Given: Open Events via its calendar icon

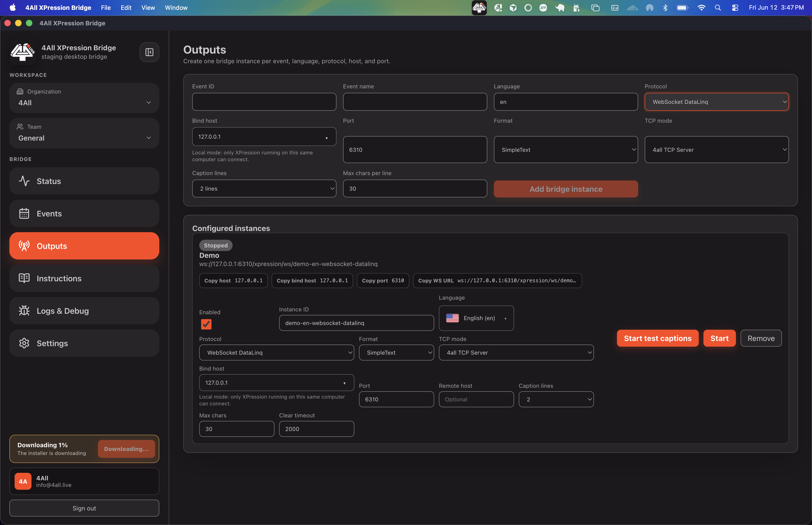Looking at the screenshot, I should click(24, 213).
